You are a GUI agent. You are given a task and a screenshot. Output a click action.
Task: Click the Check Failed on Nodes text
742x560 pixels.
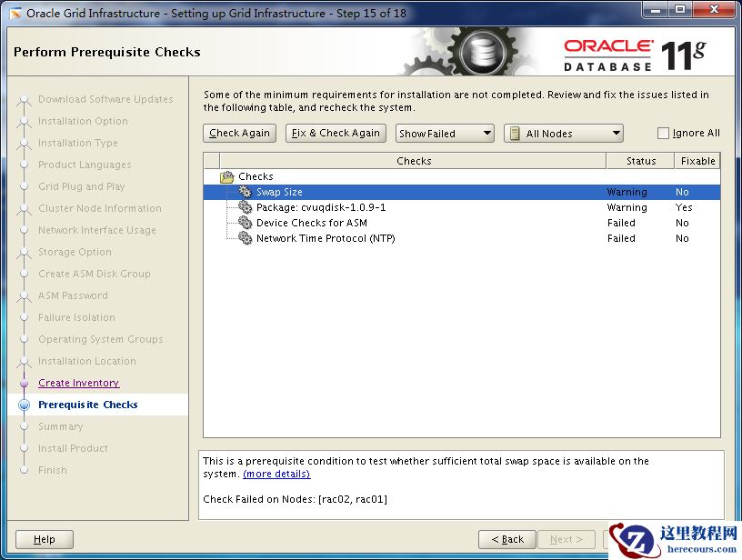pos(295,499)
